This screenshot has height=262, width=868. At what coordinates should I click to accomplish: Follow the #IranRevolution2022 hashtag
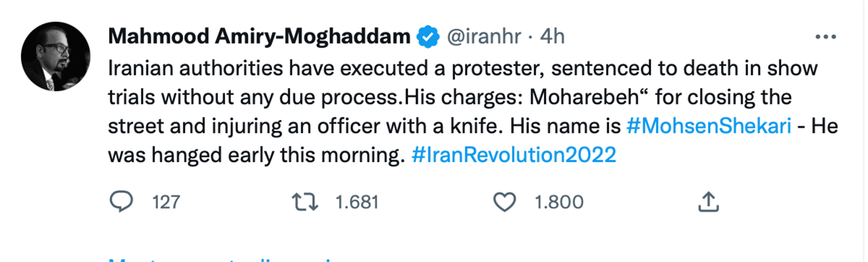[513, 155]
